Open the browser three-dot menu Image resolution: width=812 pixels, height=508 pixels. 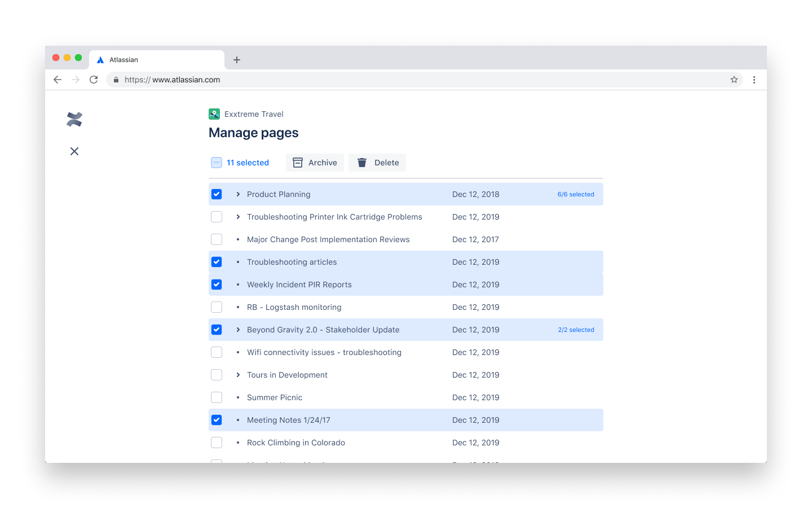[754, 80]
